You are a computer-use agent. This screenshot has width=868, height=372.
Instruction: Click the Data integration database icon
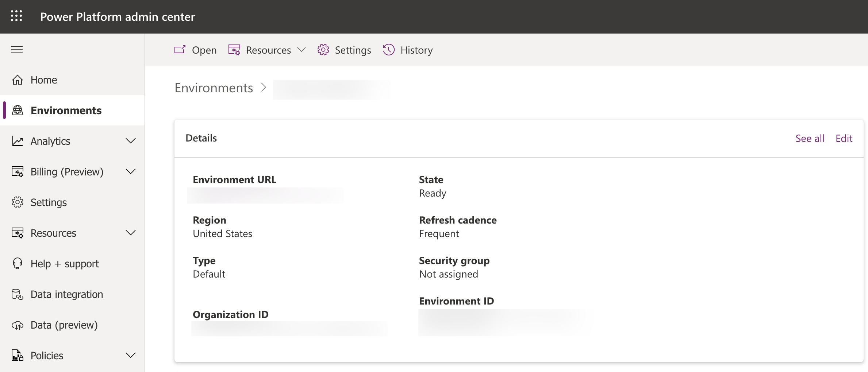(18, 294)
